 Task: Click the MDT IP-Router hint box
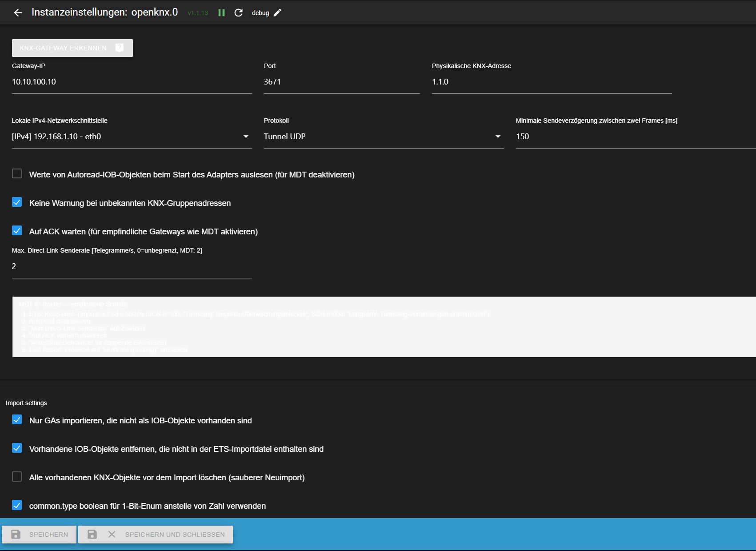pyautogui.click(x=384, y=327)
